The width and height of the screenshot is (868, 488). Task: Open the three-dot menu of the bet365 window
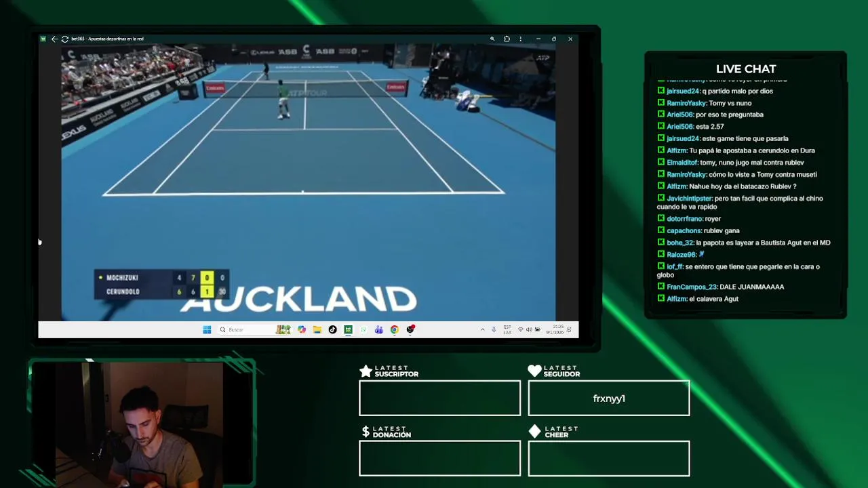coord(521,39)
